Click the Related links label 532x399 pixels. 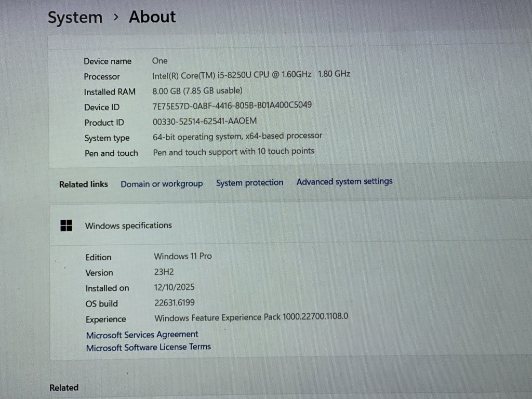(x=83, y=184)
